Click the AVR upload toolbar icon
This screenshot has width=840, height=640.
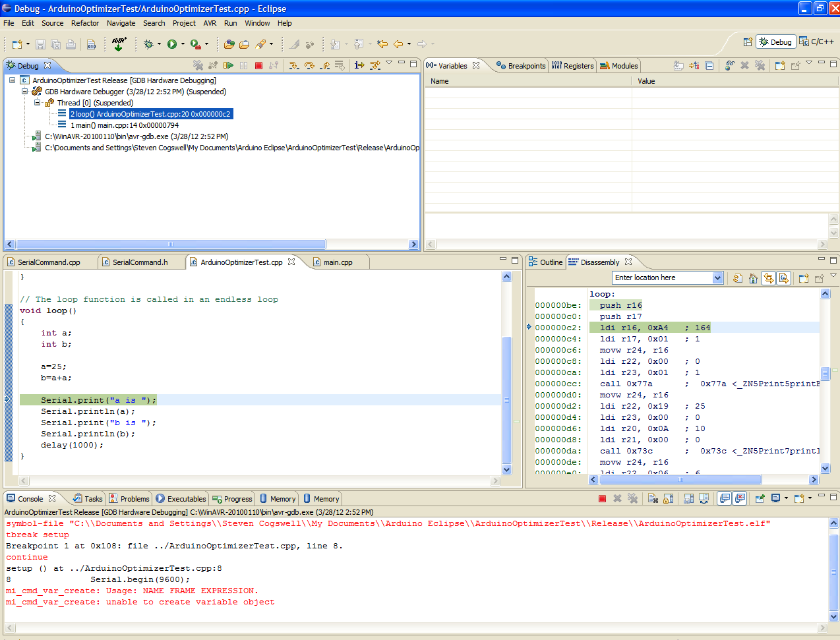click(119, 44)
